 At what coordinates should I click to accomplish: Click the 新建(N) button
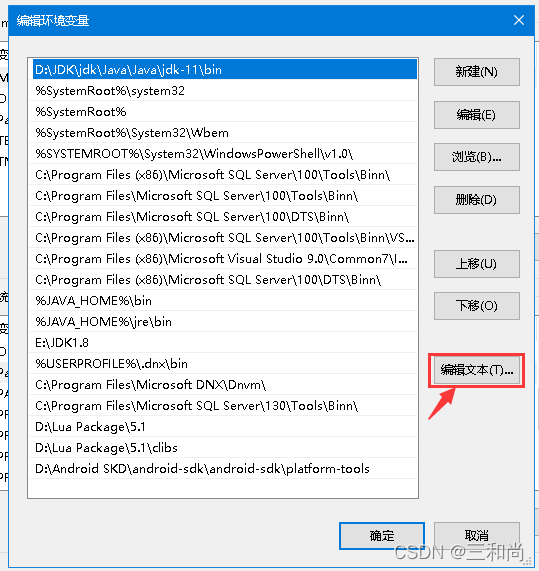click(476, 72)
